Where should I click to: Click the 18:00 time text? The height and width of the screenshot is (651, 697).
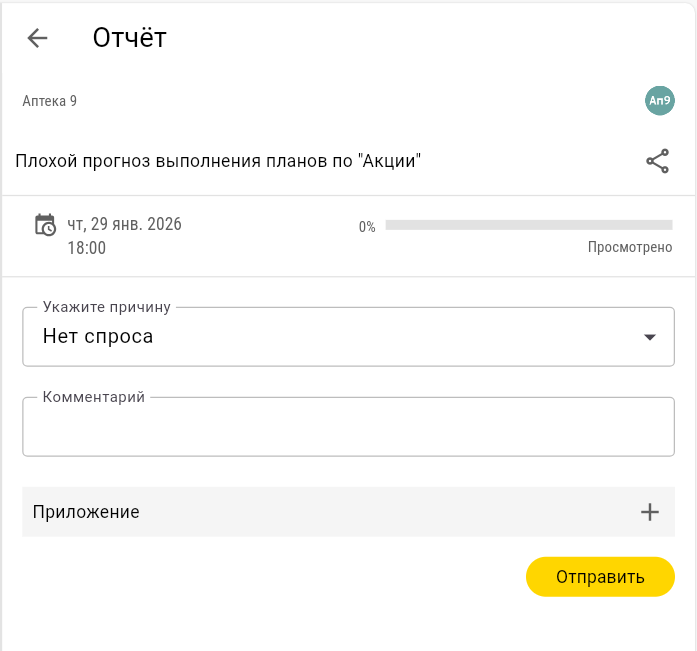[86, 247]
